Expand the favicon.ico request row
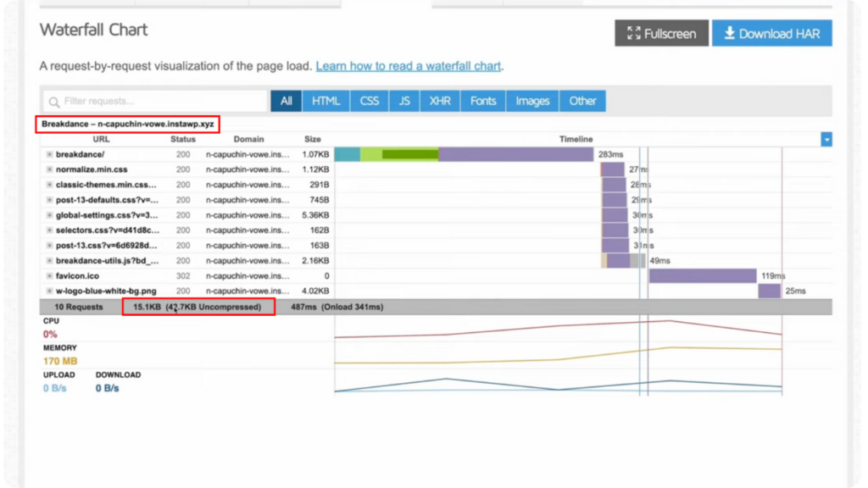The height and width of the screenshot is (488, 868). click(x=49, y=275)
